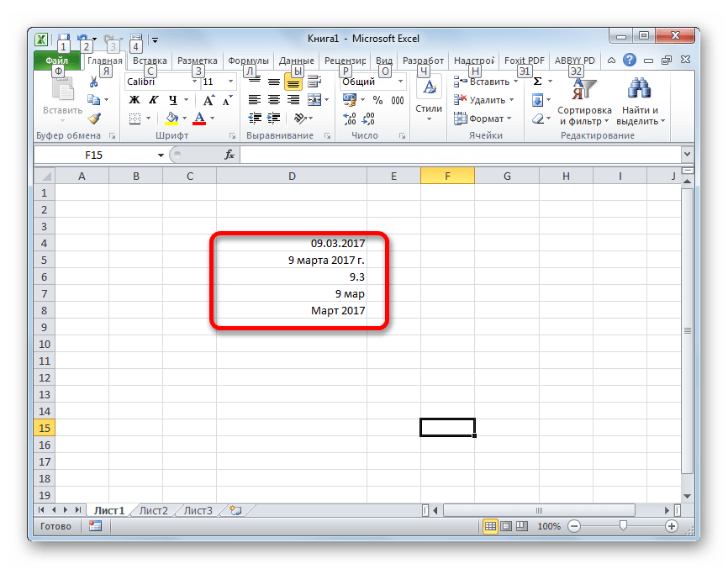Image resolution: width=728 pixels, height=569 pixels.
Task: Toggle Italic formatting (К)
Action: pyautogui.click(x=153, y=100)
